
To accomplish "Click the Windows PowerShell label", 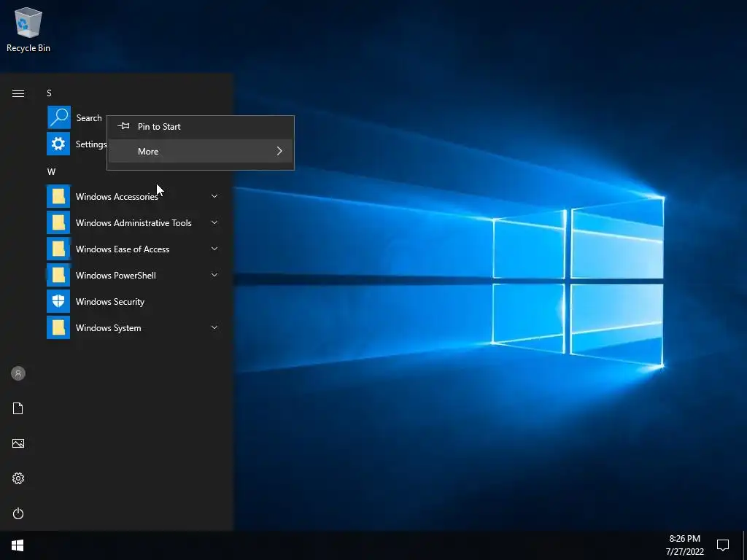I will click(x=116, y=275).
